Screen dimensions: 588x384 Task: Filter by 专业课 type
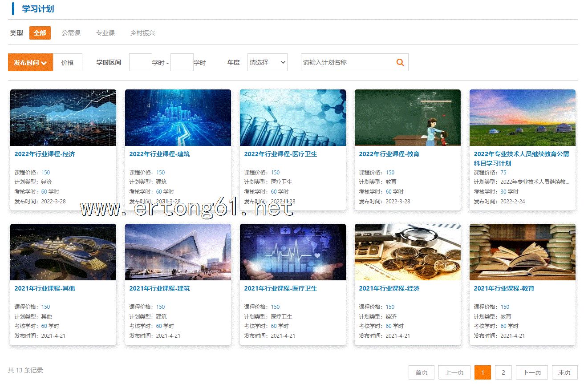coord(105,33)
